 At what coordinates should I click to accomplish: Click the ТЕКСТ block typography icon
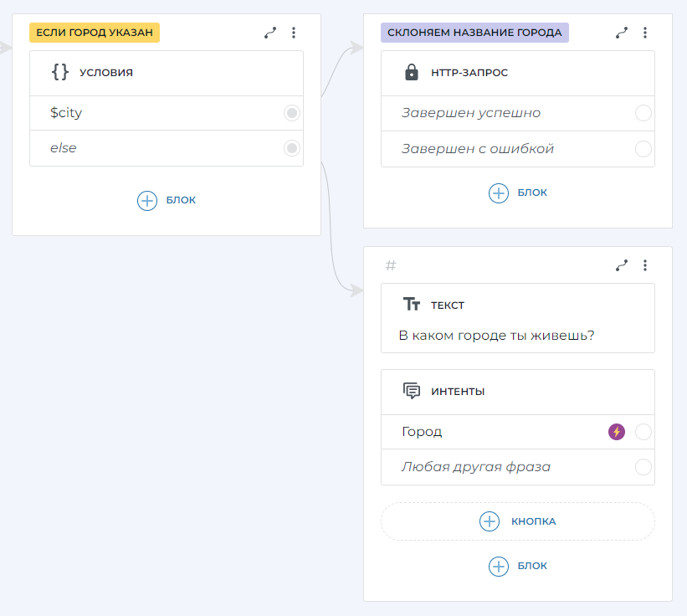coord(411,305)
